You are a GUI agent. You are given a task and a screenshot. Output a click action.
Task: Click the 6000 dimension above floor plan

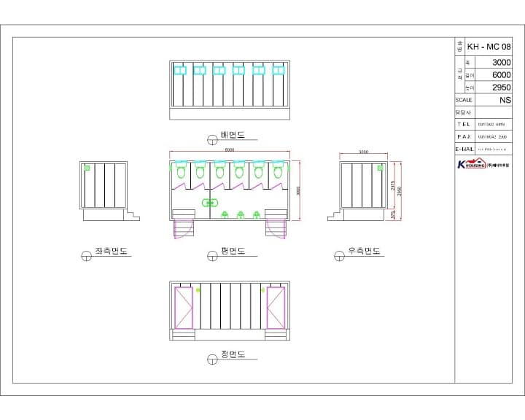[230, 150]
